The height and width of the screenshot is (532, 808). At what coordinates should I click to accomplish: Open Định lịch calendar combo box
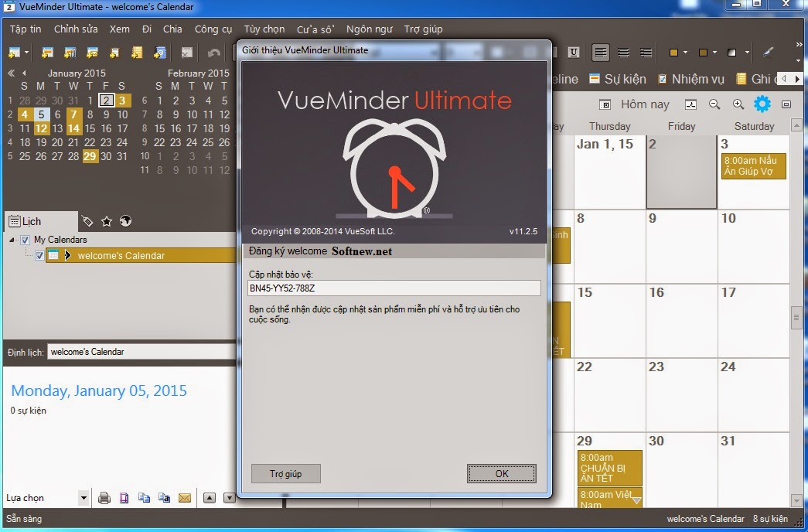point(141,352)
